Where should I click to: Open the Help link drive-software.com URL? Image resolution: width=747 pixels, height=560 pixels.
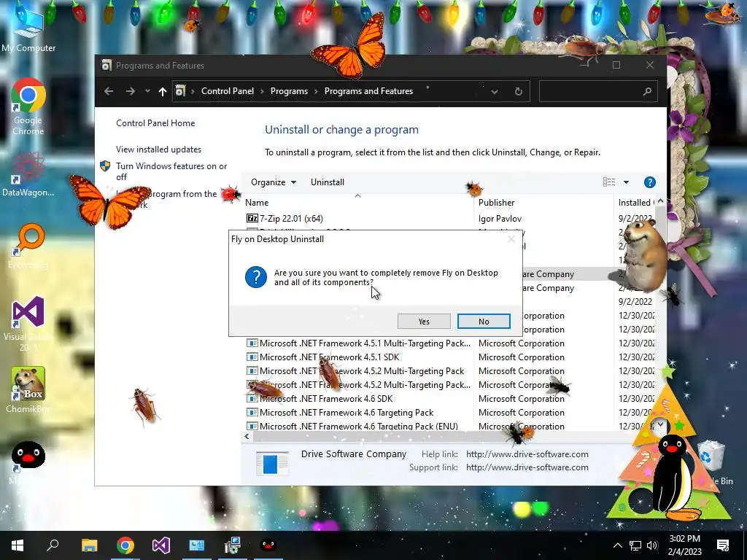click(x=527, y=454)
